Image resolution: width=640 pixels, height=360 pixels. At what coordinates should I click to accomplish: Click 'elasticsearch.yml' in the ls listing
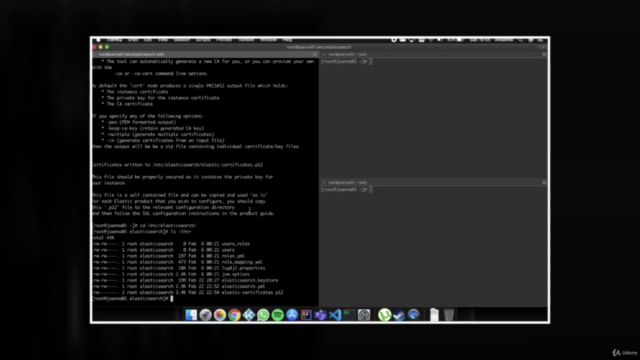[x=243, y=287]
